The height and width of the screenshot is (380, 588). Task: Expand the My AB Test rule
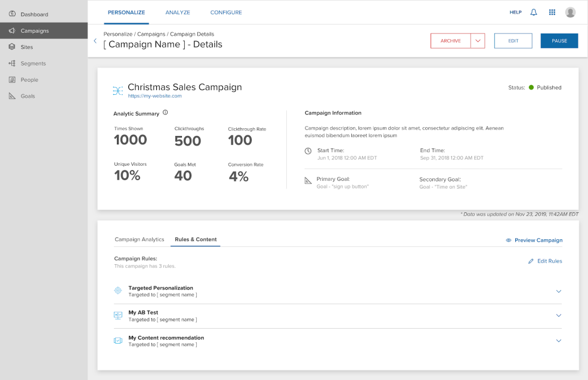[x=559, y=316]
